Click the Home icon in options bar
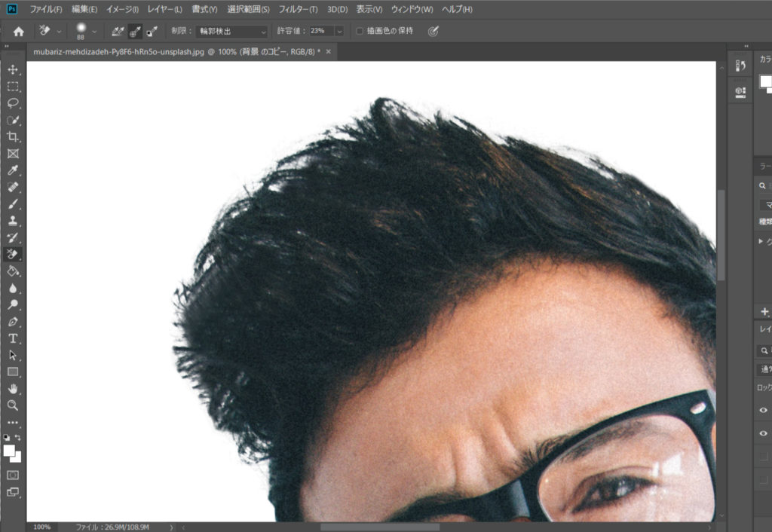Image resolution: width=772 pixels, height=532 pixels. point(19,32)
